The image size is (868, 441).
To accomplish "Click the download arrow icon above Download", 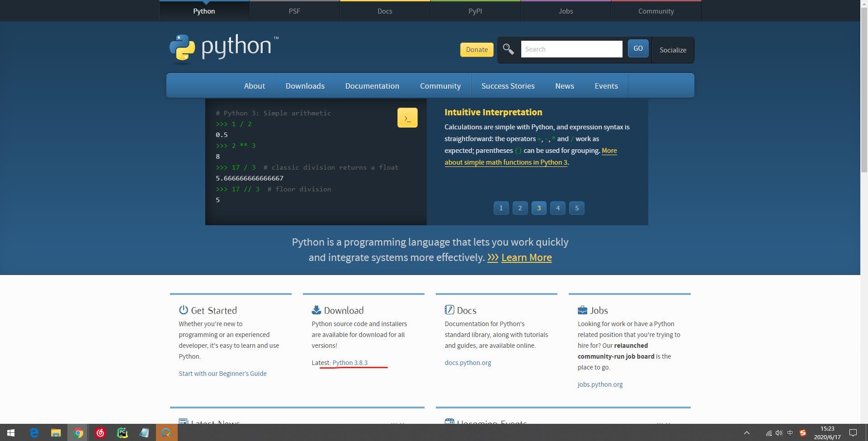I will 316,309.
